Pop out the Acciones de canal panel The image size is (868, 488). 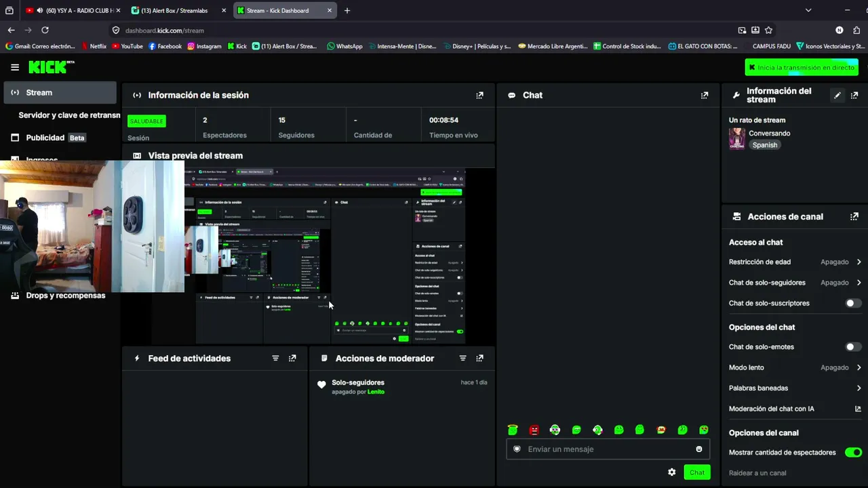click(x=854, y=217)
